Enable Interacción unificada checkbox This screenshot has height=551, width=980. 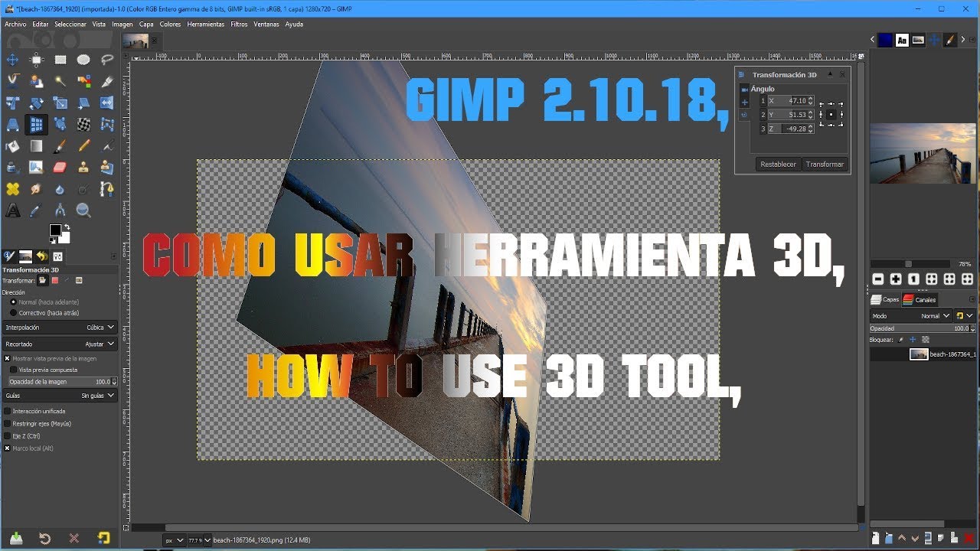click(x=8, y=411)
